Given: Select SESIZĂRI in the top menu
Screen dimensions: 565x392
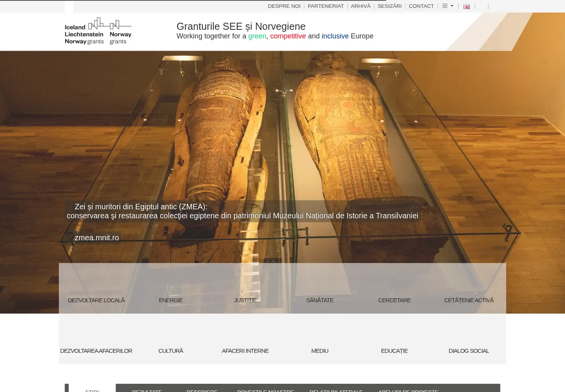Looking at the screenshot, I should coord(390,6).
